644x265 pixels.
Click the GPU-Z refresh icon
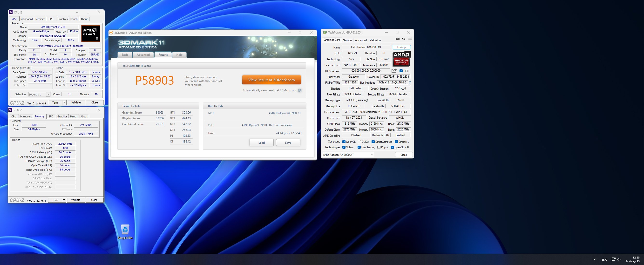click(404, 39)
